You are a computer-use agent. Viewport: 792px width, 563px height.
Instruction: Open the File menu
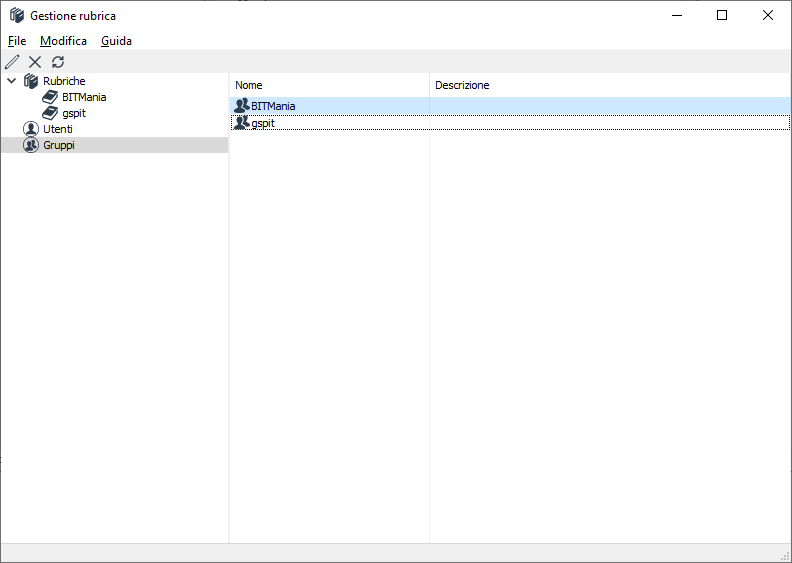(17, 41)
